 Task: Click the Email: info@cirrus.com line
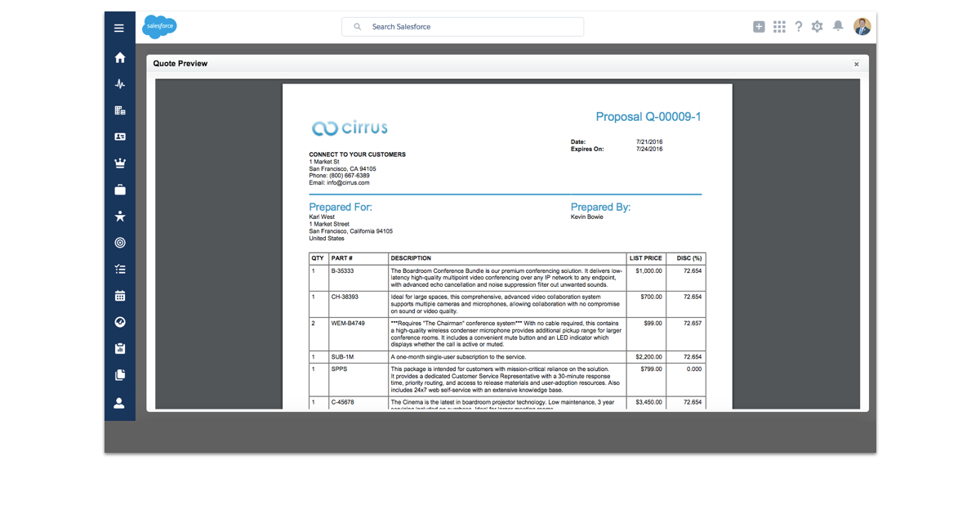[x=339, y=183]
